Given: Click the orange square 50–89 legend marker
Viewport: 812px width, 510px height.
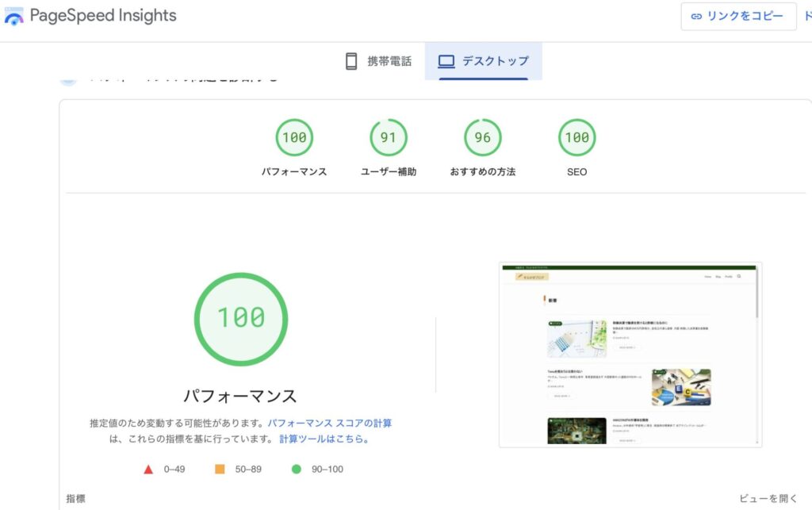Looking at the screenshot, I should click(x=220, y=469).
